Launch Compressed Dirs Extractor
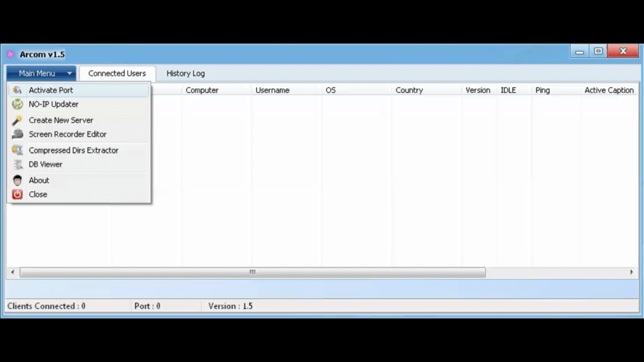Image resolution: width=644 pixels, height=362 pixels. 79,150
